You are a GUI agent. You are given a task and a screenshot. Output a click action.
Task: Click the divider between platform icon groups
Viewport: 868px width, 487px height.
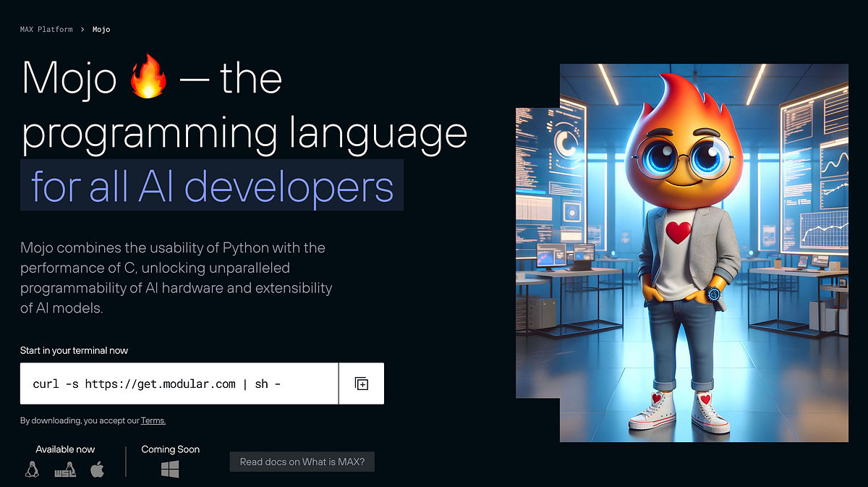click(x=127, y=462)
